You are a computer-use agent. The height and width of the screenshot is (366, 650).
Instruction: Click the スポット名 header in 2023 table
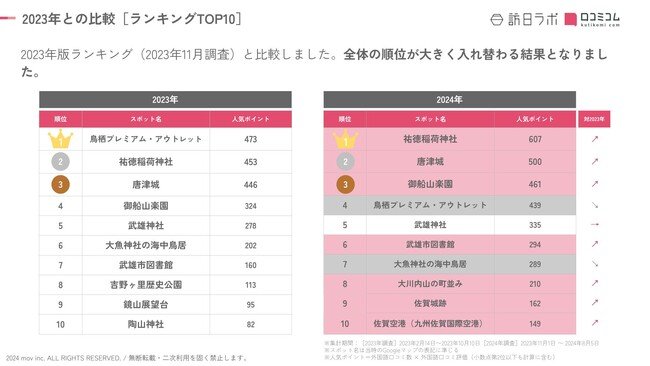coord(146,119)
